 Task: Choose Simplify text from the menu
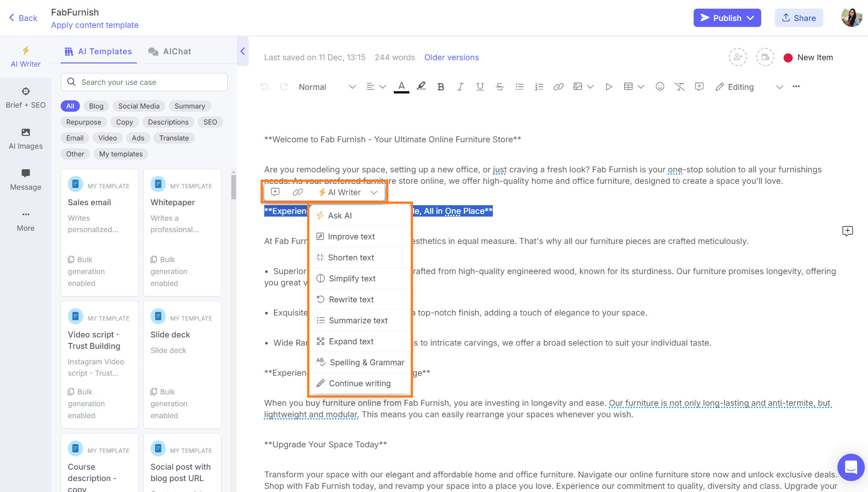point(359,278)
